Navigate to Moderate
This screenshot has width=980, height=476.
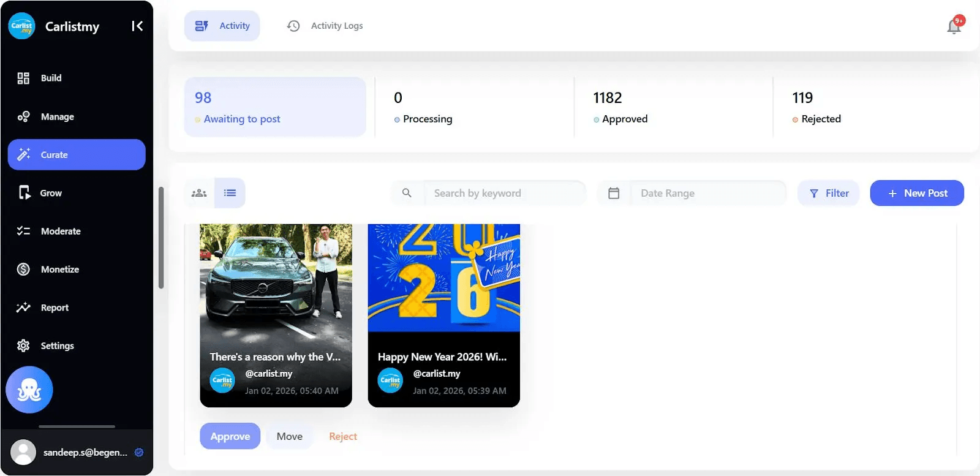coord(77,231)
